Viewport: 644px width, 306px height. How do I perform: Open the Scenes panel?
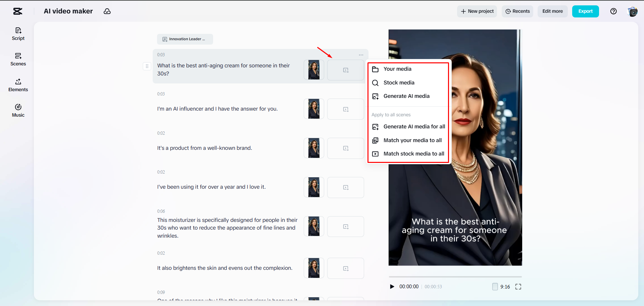18,60
